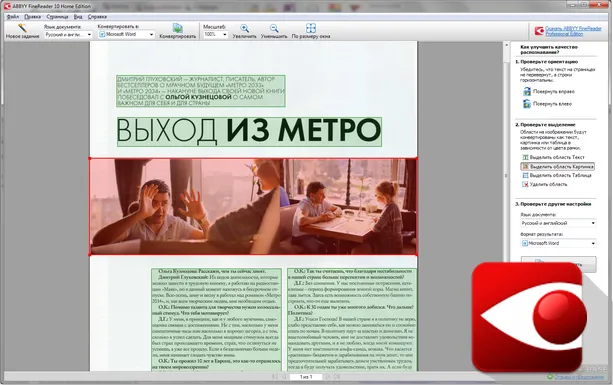Toggle Выделить область Картинка tool
613x385 pixels.
coord(558,167)
